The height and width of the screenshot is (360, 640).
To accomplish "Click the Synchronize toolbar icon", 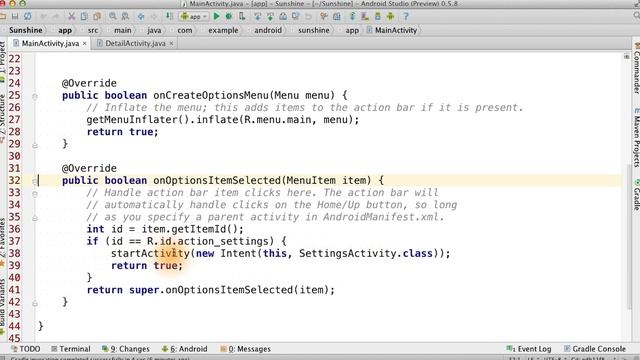I will (27, 16).
